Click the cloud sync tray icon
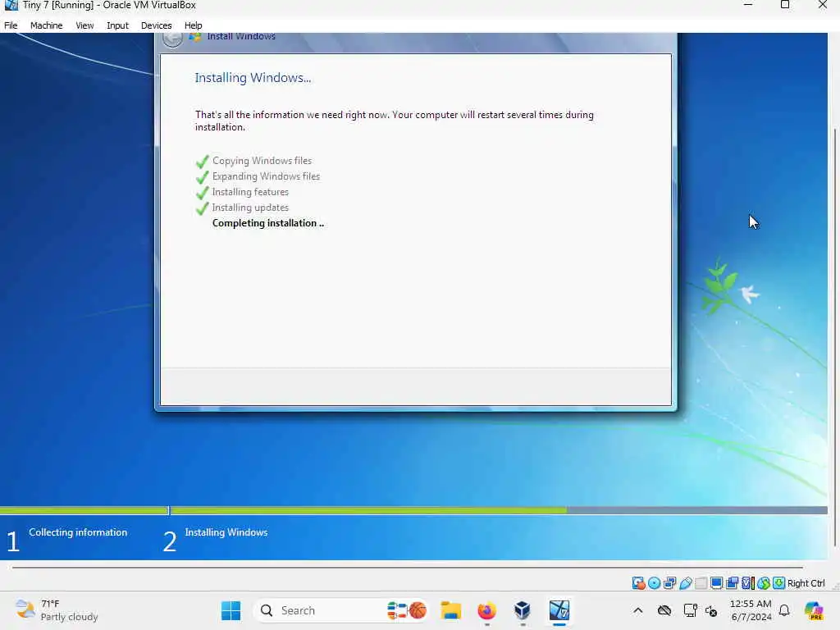The height and width of the screenshot is (630, 840). (664, 610)
